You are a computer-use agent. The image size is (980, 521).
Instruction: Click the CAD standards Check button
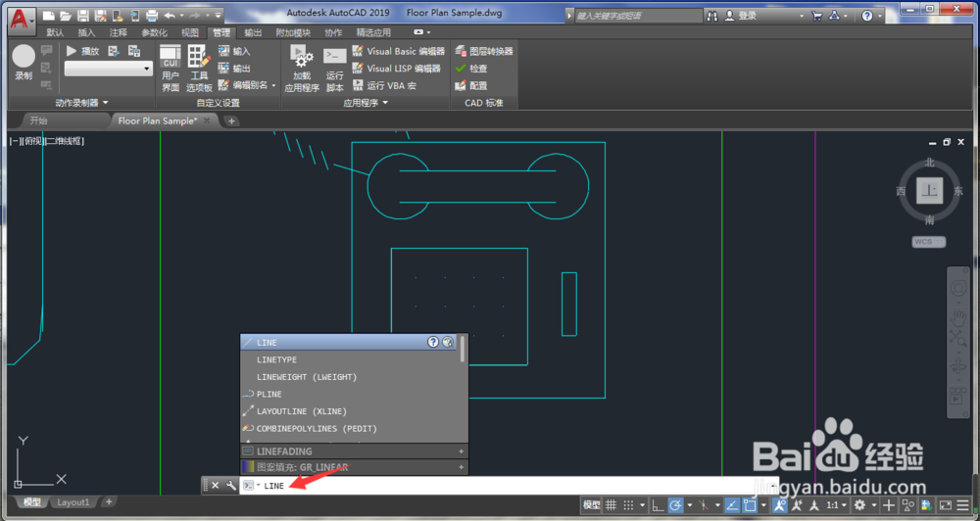[x=471, y=69]
